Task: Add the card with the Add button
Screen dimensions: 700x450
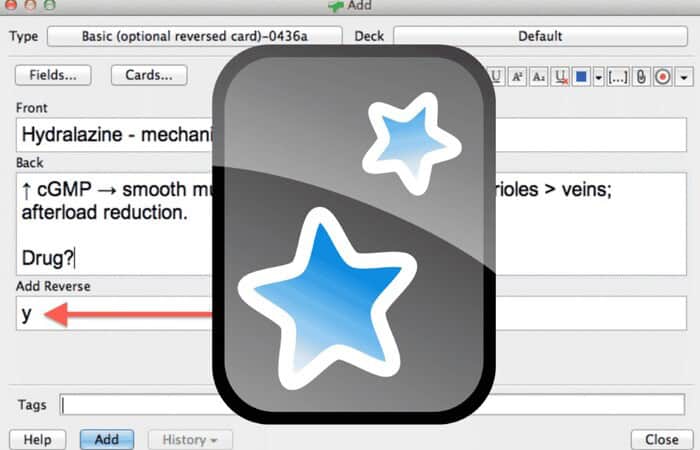Action: [x=107, y=440]
